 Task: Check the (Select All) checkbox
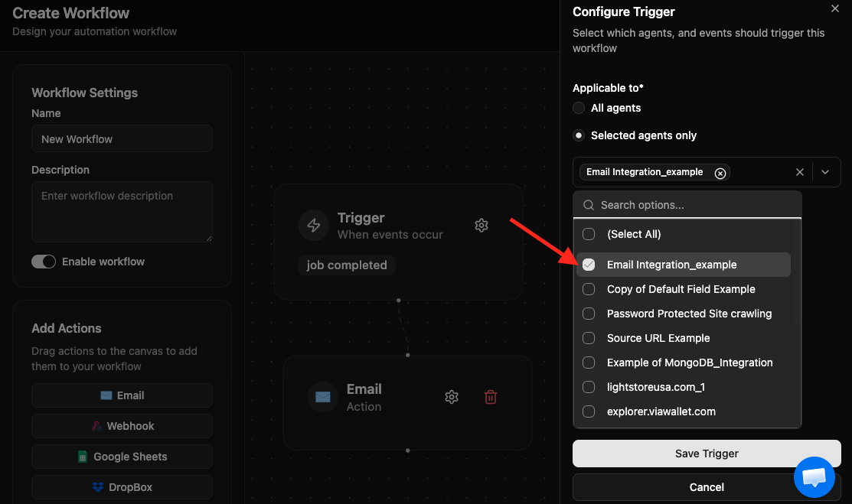click(589, 234)
